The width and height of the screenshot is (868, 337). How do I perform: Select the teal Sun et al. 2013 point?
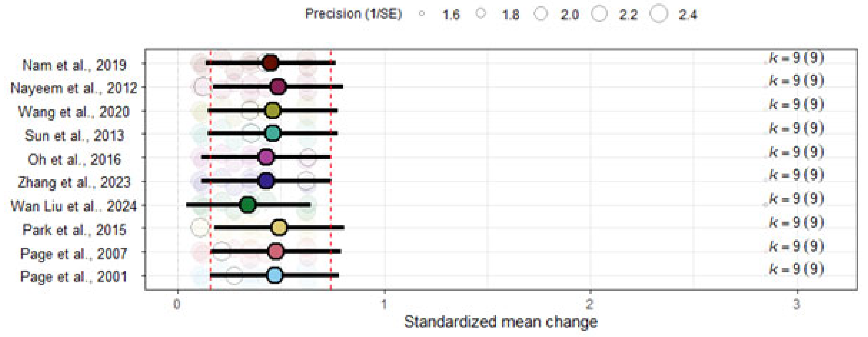coord(273,133)
